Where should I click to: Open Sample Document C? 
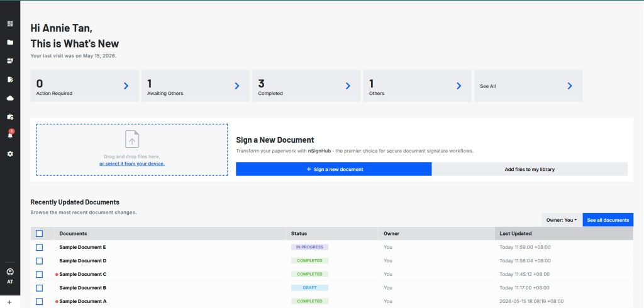(82, 274)
